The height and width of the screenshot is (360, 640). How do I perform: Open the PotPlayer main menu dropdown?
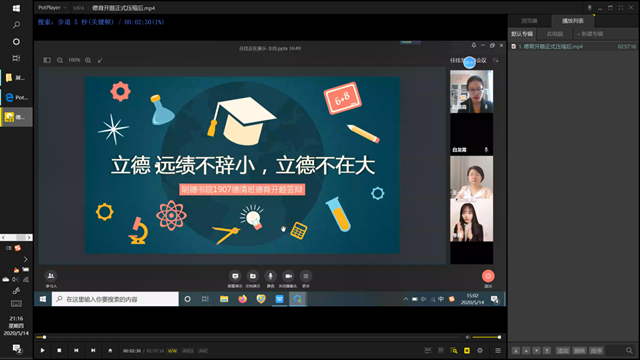coord(52,8)
